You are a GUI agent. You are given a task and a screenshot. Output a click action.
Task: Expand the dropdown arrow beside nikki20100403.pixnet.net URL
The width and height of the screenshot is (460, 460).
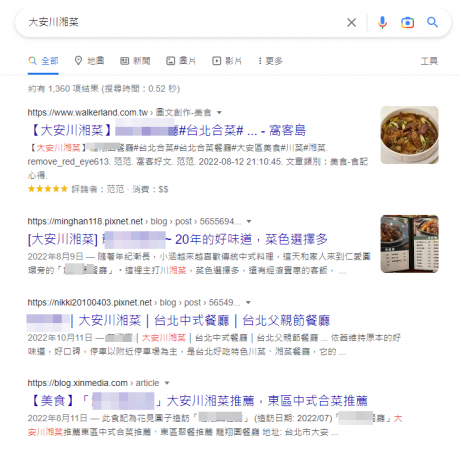coord(248,303)
